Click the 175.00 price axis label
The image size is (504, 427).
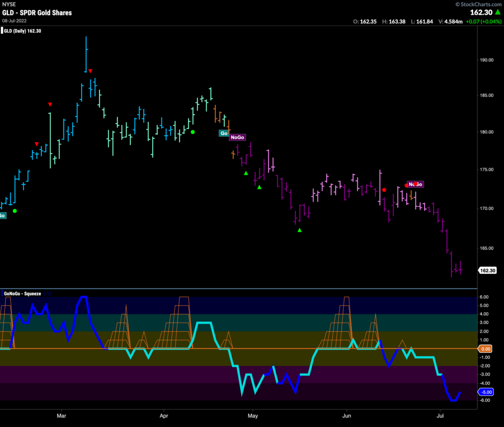[487, 170]
